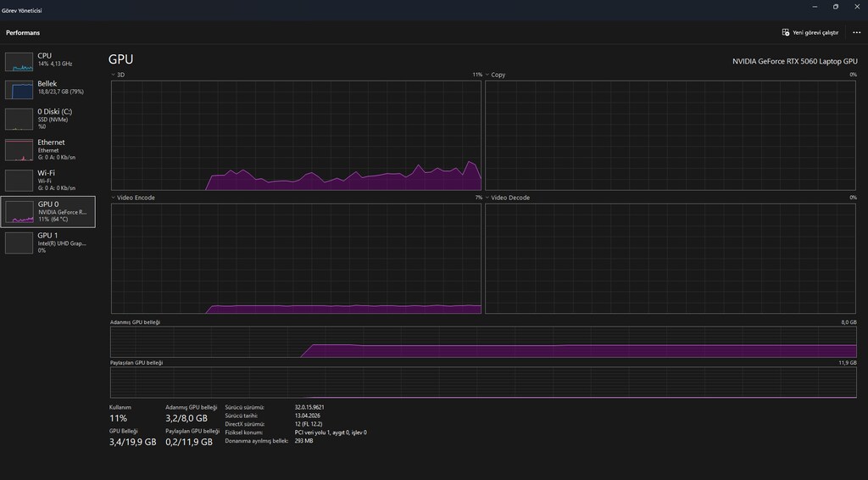Click the 0,2/11,9 GB shared memory value

click(x=189, y=442)
